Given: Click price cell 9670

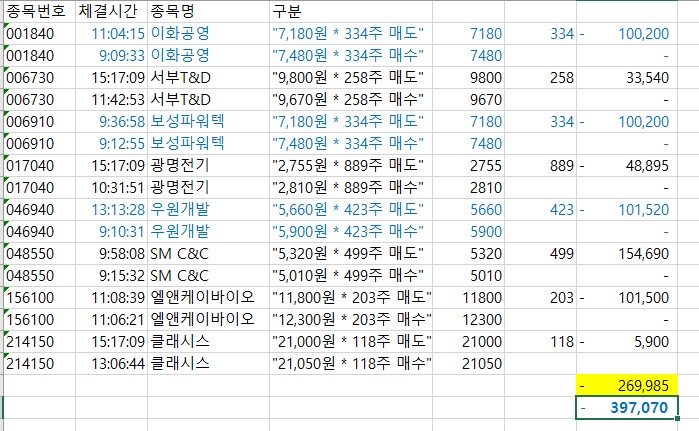Looking at the screenshot, I should (469, 99).
